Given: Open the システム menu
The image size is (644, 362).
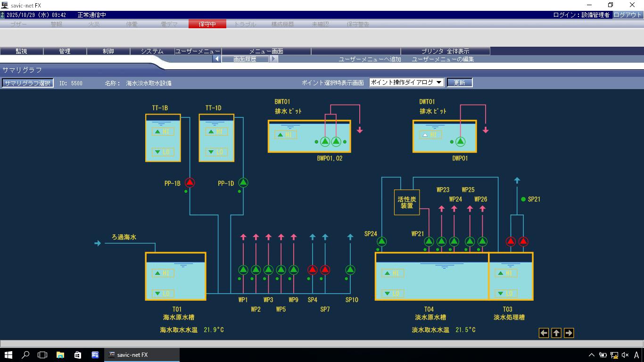Looking at the screenshot, I should [152, 51].
